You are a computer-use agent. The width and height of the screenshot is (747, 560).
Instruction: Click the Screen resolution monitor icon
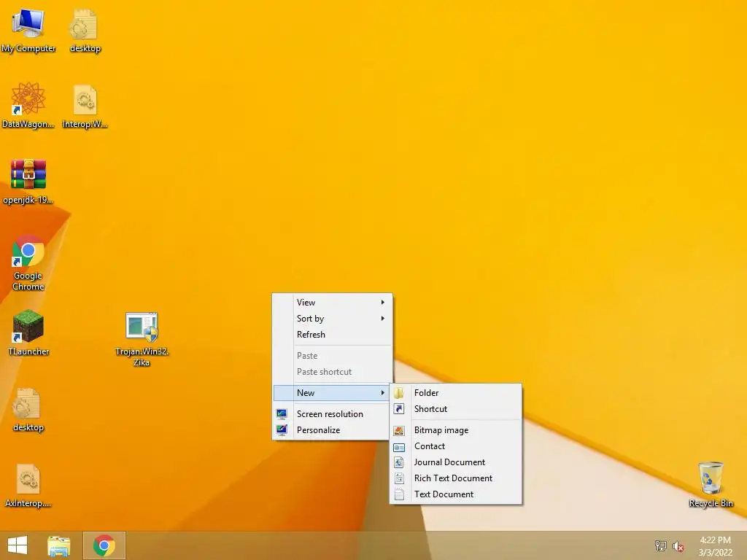282,414
